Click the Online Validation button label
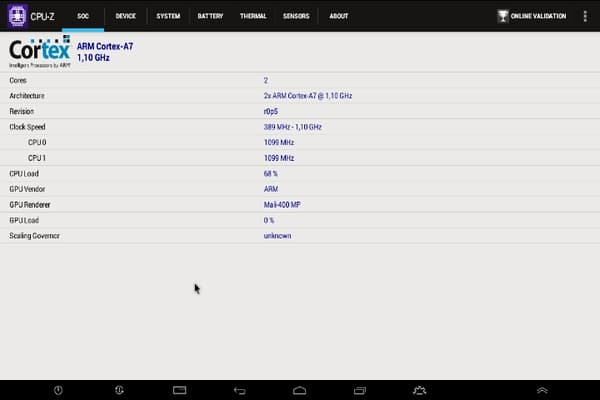The image size is (600, 400). [538, 16]
